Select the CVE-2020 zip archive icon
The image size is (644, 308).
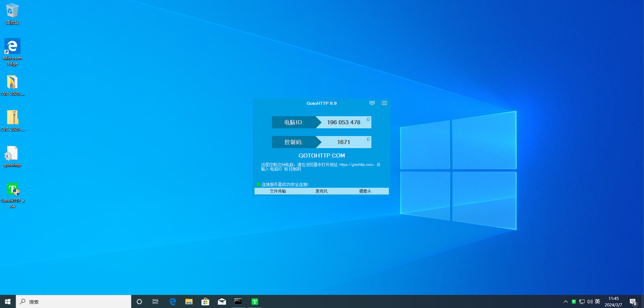coord(12,121)
